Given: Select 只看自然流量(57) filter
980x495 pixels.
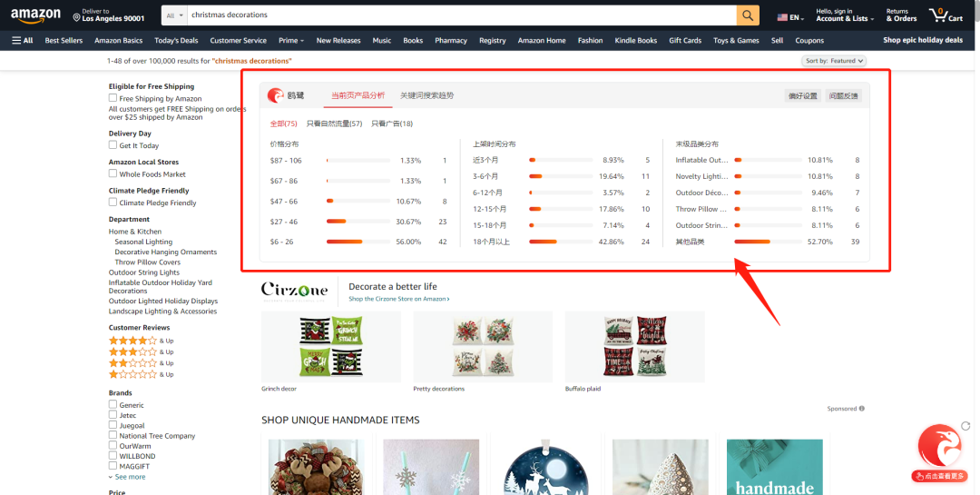Looking at the screenshot, I should [334, 124].
